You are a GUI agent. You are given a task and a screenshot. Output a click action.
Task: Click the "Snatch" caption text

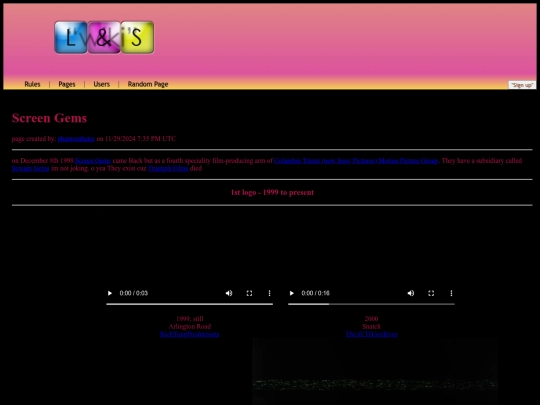click(x=371, y=326)
